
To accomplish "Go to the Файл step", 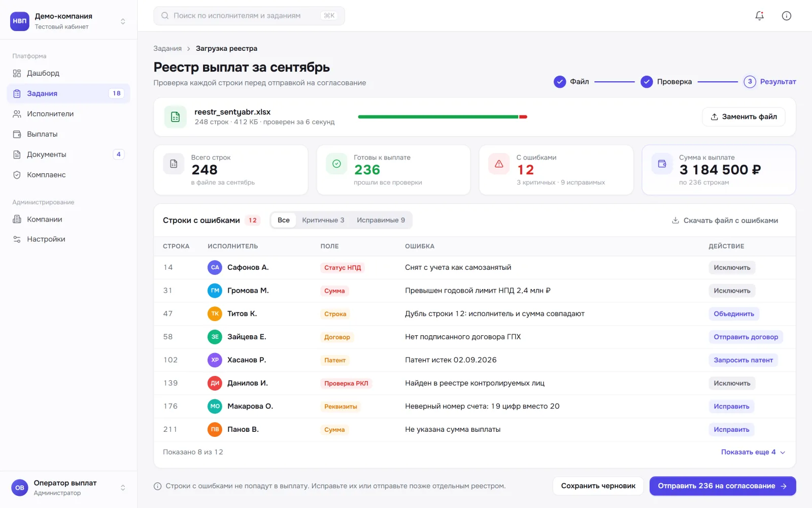I will [x=571, y=82].
